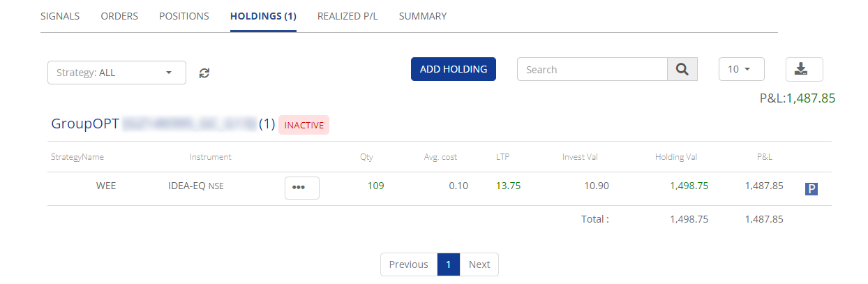
Task: Click the Qty column header
Action: (366, 157)
